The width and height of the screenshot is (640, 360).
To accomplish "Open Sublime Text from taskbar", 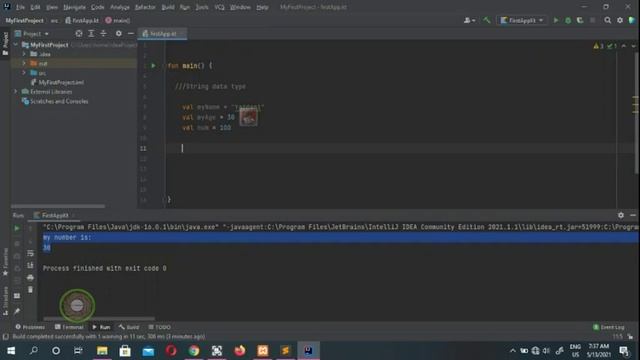I will click(285, 351).
